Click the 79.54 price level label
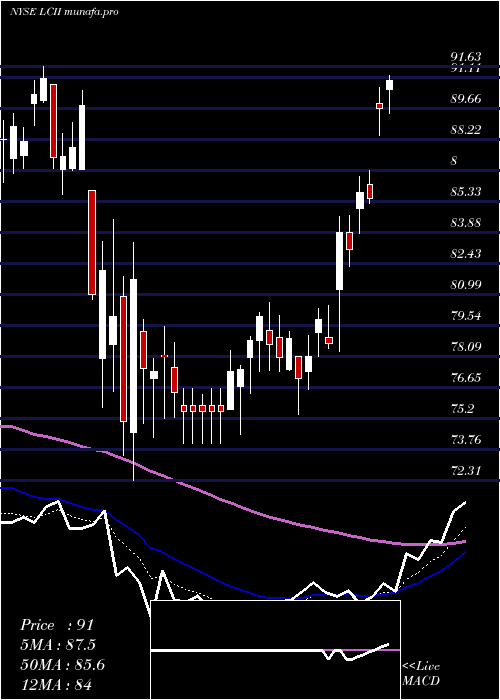Screen dimensions: 500x700 point(466,316)
